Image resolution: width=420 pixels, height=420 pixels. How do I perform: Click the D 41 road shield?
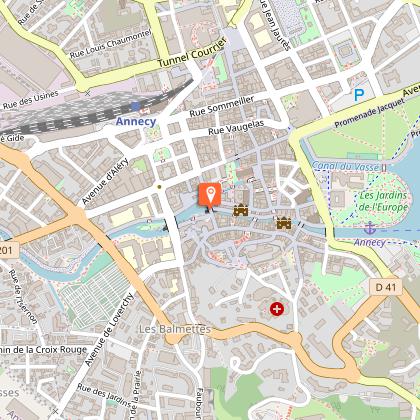(x=386, y=287)
